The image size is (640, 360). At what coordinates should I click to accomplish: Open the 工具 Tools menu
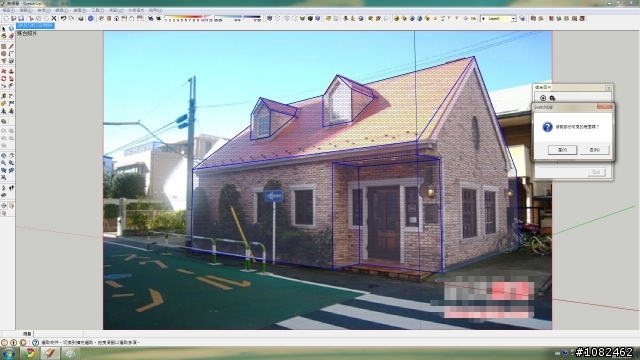98,10
